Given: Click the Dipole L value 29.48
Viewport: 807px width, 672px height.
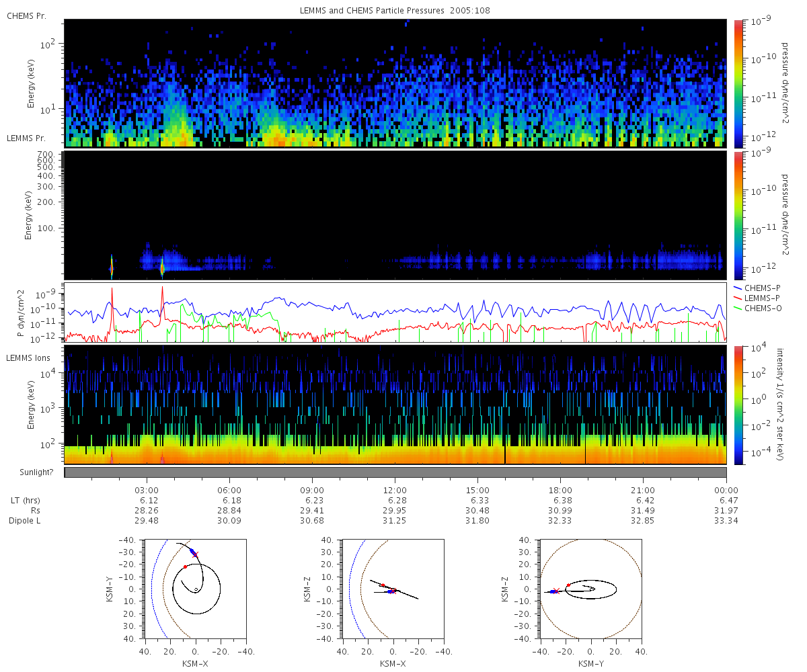Looking at the screenshot, I should (147, 521).
